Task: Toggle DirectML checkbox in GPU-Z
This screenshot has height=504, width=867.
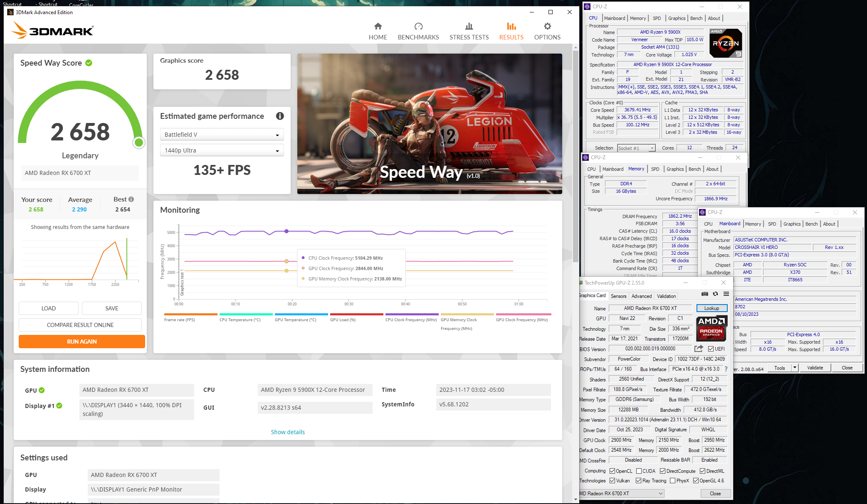Action: pyautogui.click(x=702, y=471)
